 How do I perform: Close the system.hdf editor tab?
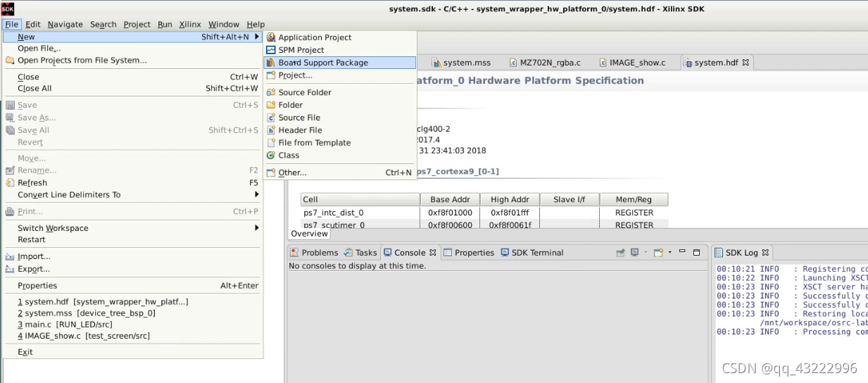click(x=746, y=63)
